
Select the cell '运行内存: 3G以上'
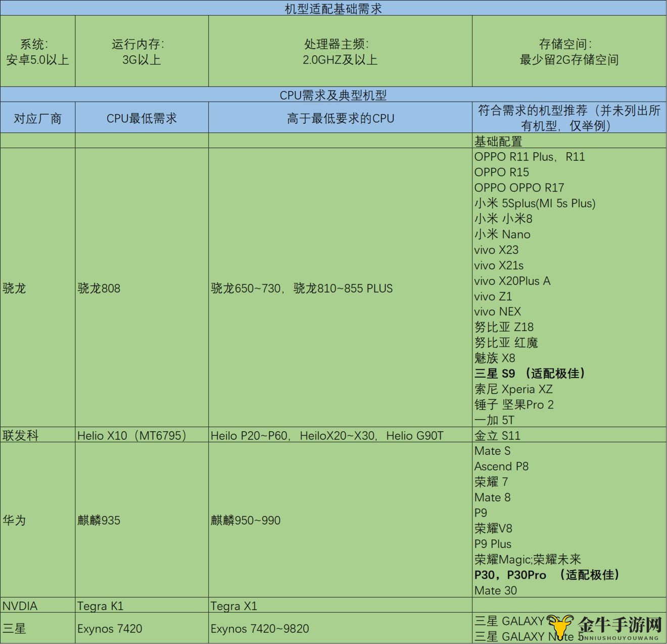point(142,51)
